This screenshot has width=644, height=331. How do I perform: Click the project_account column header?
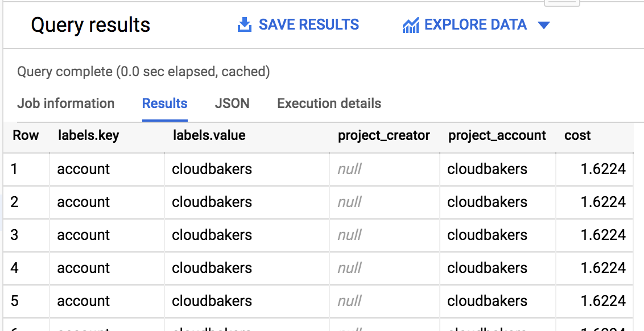[x=496, y=135]
